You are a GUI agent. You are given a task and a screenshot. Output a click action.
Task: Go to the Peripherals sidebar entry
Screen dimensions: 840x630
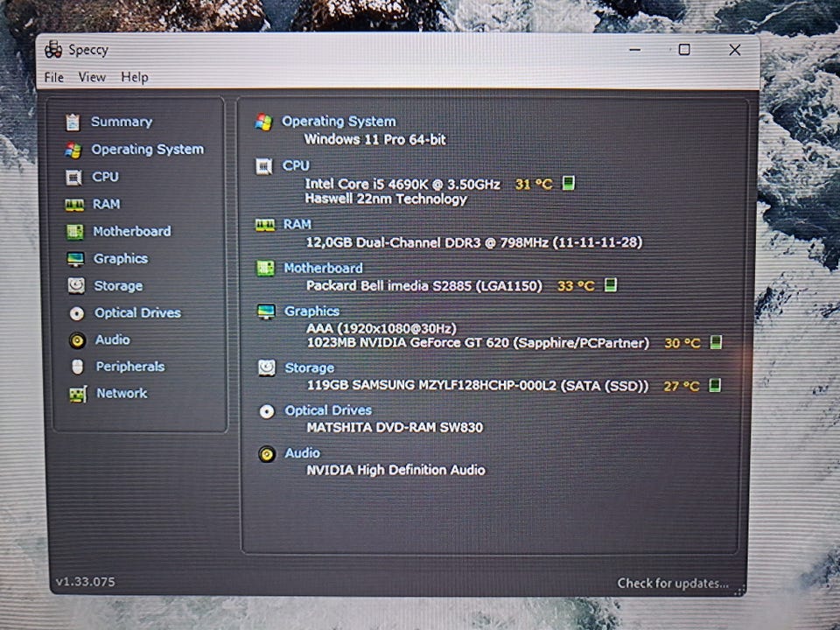[x=130, y=366]
